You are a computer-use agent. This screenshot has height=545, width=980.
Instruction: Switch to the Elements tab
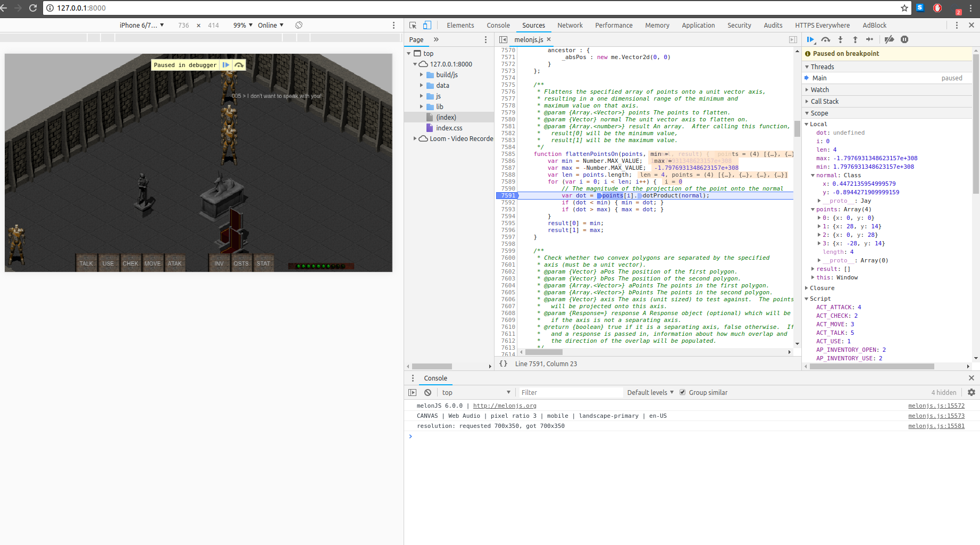coord(460,25)
